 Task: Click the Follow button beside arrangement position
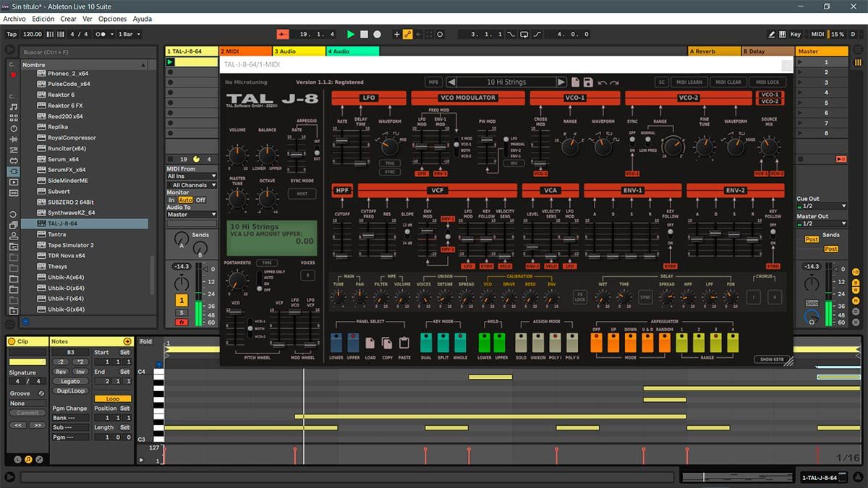281,34
